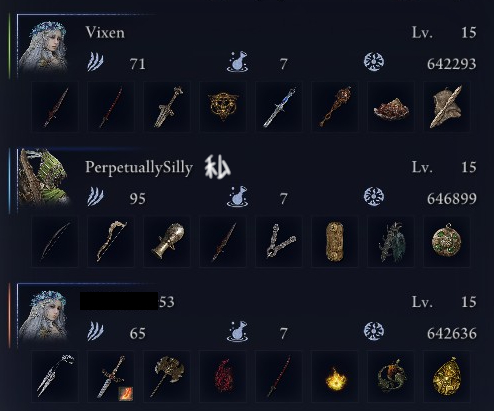This screenshot has width=494, height=411.
Task: Select the golden mask item in Vixen's inventory
Action: [x=223, y=107]
